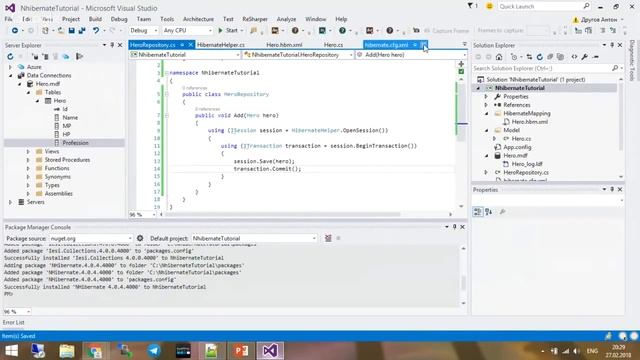
Task: Click Save All in the toolbar
Action: click(x=82, y=31)
